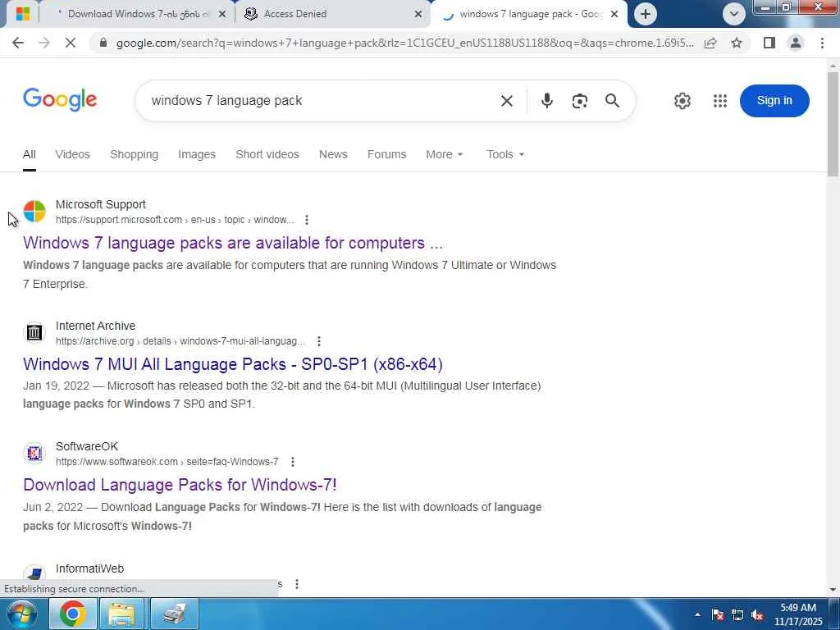Image resolution: width=840 pixels, height=630 pixels.
Task: Click the browser forward arrow
Action: click(44, 43)
